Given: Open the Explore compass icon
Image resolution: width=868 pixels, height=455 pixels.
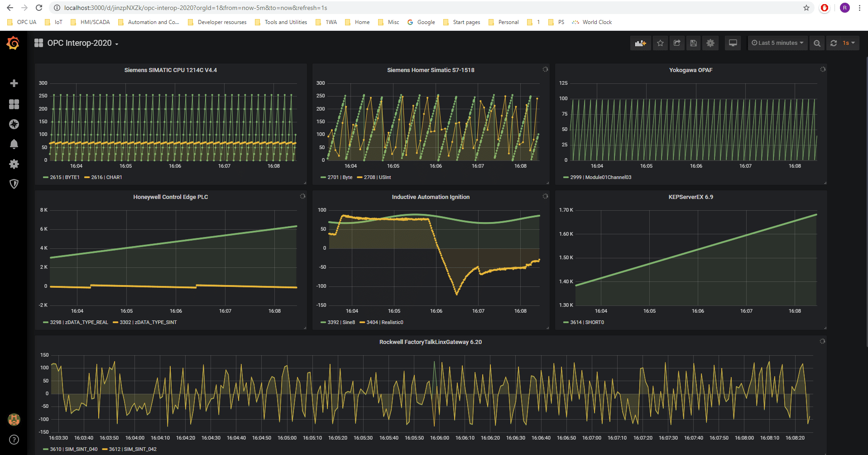Looking at the screenshot, I should [14, 124].
